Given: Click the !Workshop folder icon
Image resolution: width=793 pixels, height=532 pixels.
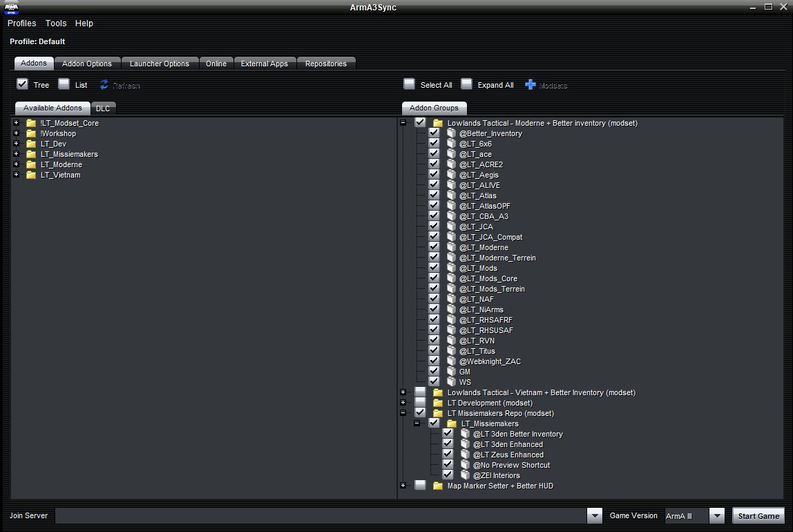Looking at the screenshot, I should point(31,133).
